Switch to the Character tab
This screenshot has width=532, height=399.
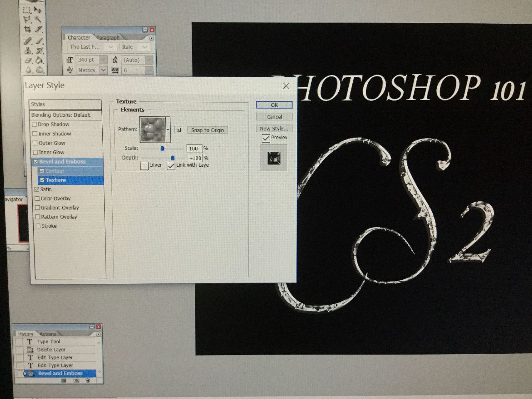79,37
